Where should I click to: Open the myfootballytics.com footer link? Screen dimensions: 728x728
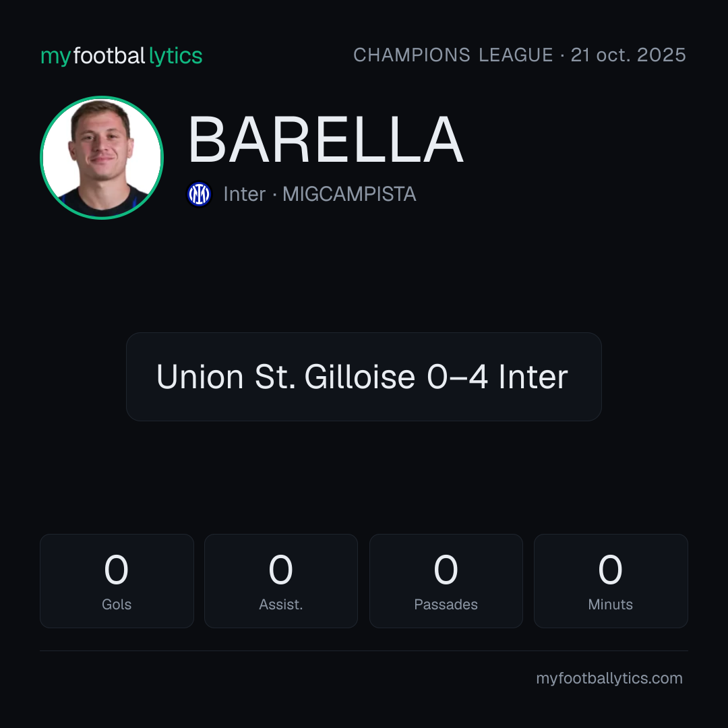point(609,678)
